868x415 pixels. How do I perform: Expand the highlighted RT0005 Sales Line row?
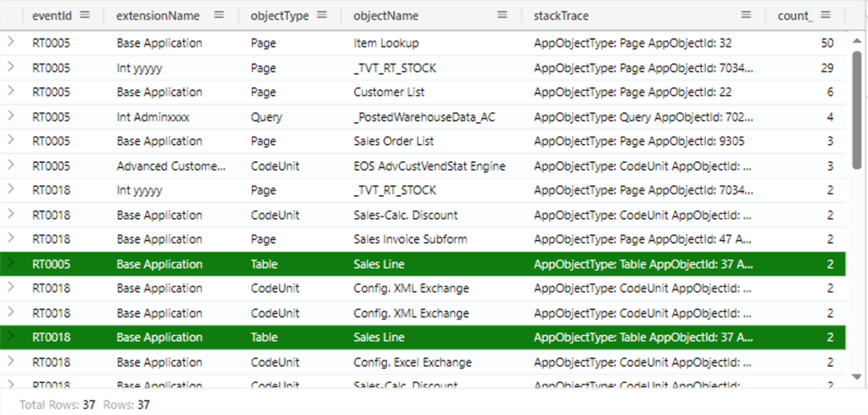click(11, 264)
